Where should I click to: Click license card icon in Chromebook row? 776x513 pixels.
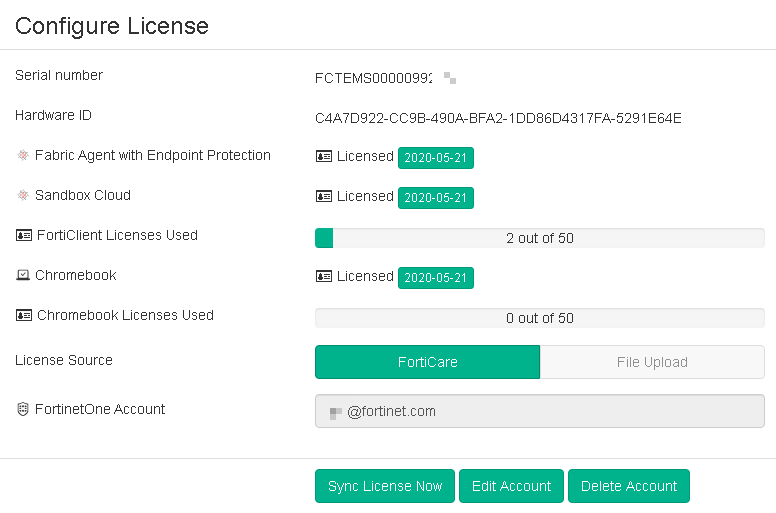coord(324,276)
